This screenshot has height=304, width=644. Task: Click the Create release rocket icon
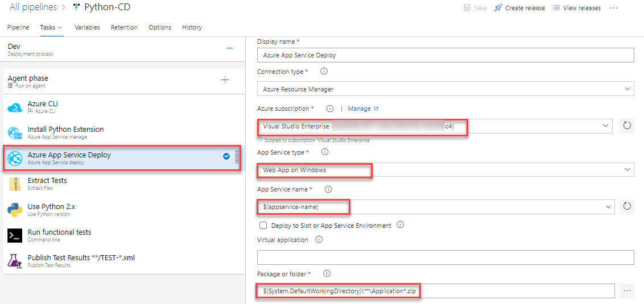(498, 8)
